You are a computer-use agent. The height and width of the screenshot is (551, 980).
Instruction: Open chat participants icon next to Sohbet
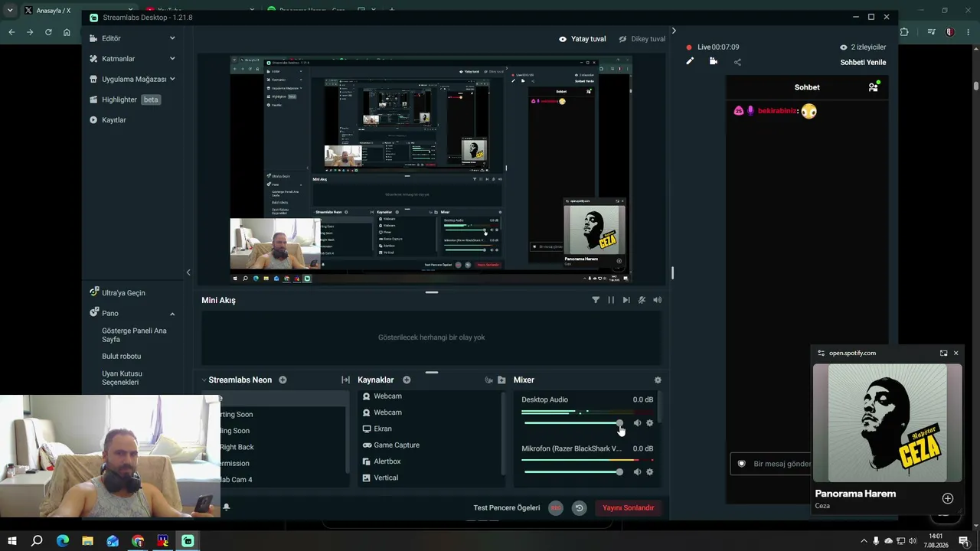click(x=874, y=87)
